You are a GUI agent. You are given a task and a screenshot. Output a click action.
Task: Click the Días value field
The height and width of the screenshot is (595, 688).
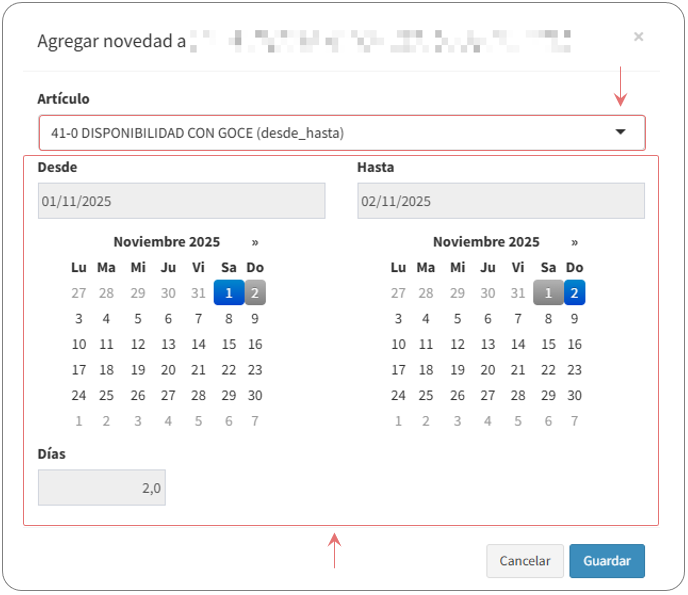pyautogui.click(x=102, y=488)
